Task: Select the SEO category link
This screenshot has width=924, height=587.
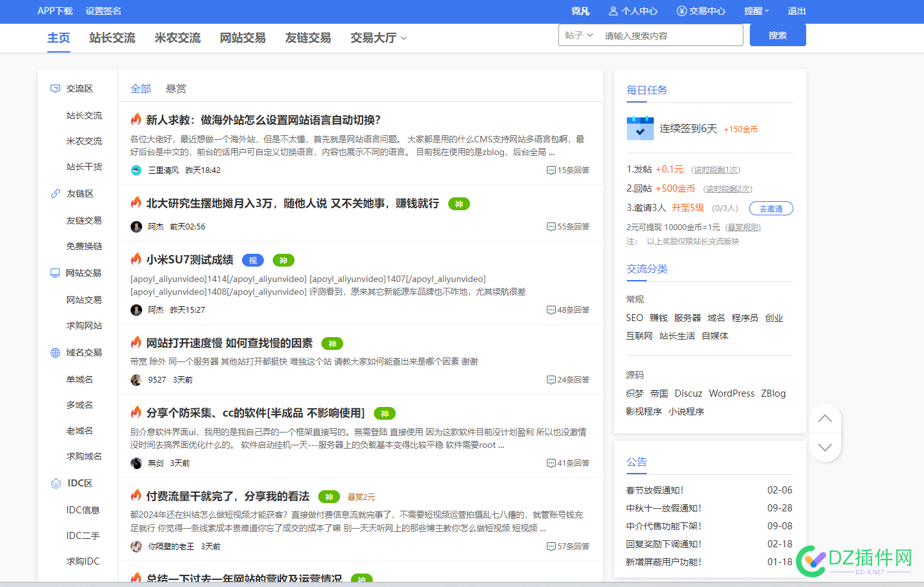Action: [635, 318]
